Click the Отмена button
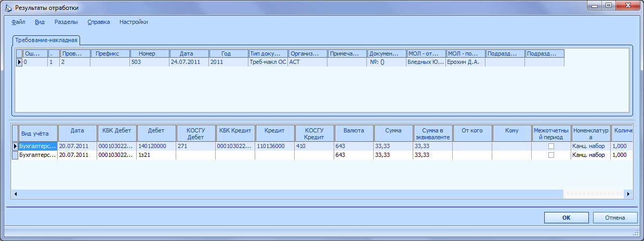The width and height of the screenshot is (644, 241). [614, 218]
